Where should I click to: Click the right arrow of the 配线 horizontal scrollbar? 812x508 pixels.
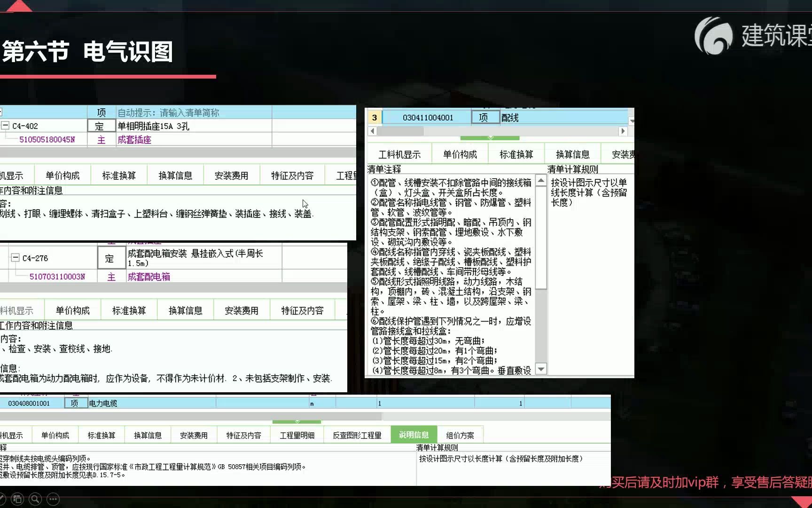pos(624,132)
